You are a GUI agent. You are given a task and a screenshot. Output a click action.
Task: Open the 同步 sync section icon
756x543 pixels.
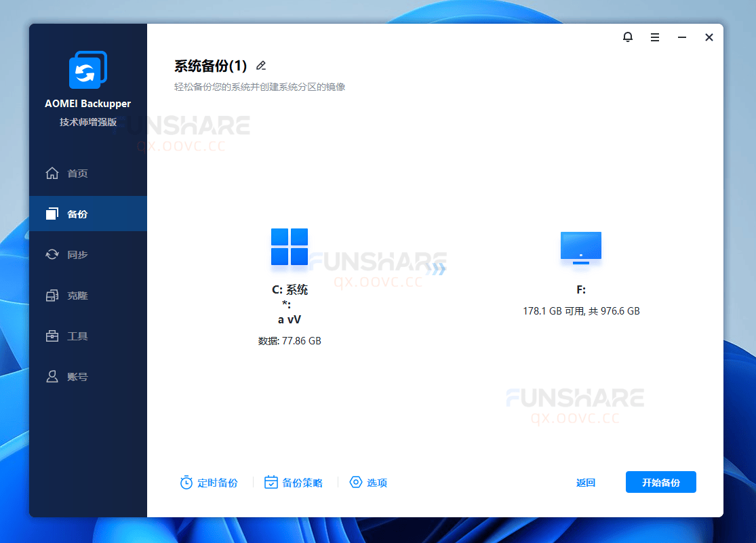tap(53, 254)
